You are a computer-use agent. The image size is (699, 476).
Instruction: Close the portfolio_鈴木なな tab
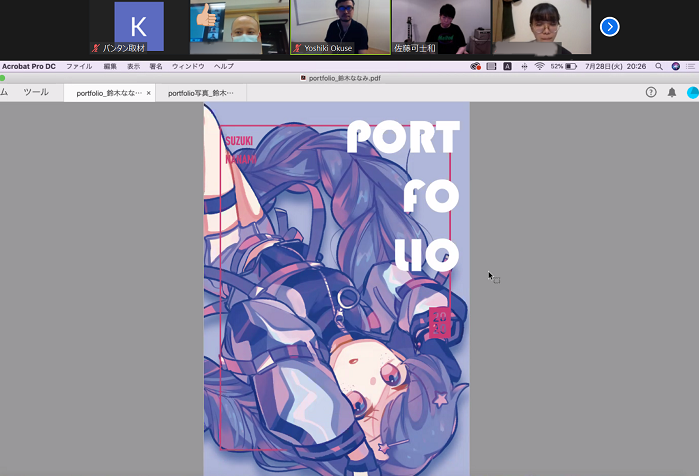pyautogui.click(x=149, y=93)
